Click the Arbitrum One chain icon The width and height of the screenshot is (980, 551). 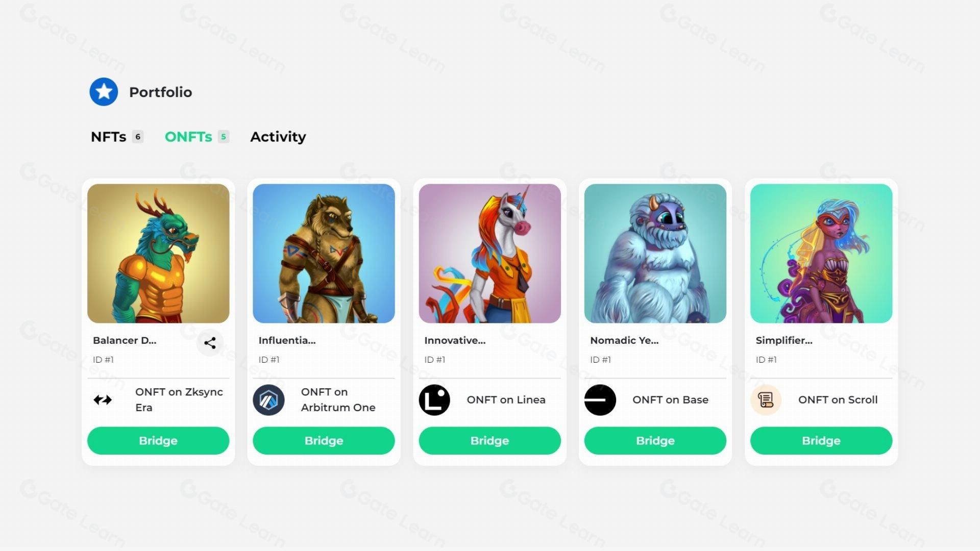click(x=268, y=400)
